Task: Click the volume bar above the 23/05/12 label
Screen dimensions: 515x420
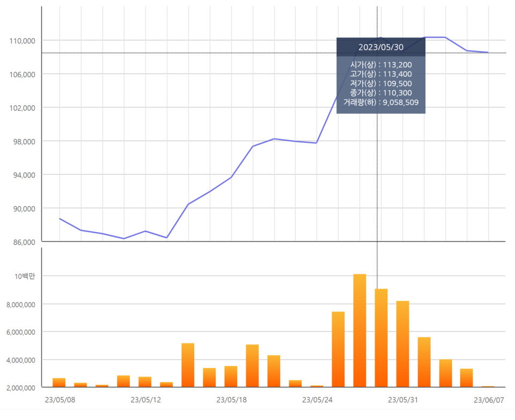Action: tap(145, 382)
